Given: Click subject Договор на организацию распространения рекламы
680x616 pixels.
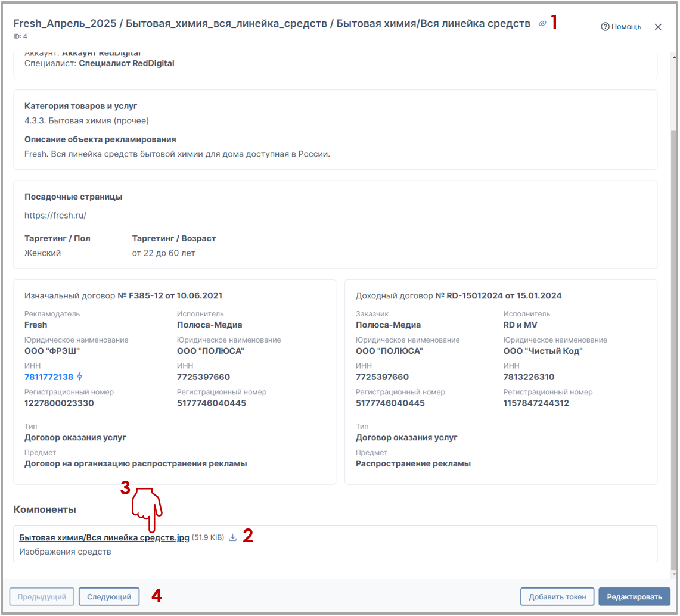Looking at the screenshot, I should [135, 464].
